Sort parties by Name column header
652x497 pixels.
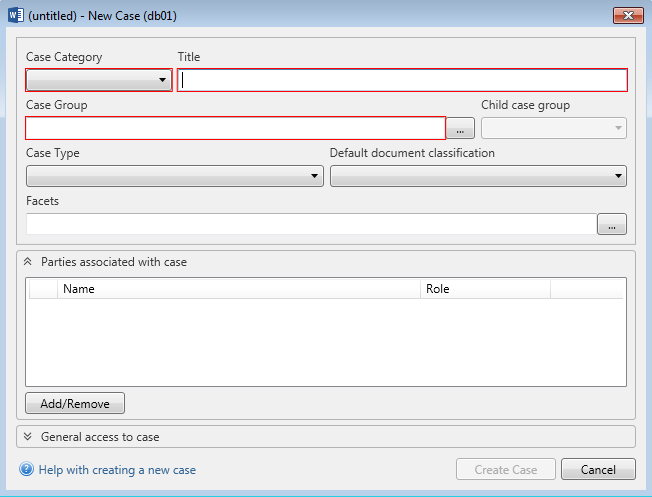click(240, 289)
